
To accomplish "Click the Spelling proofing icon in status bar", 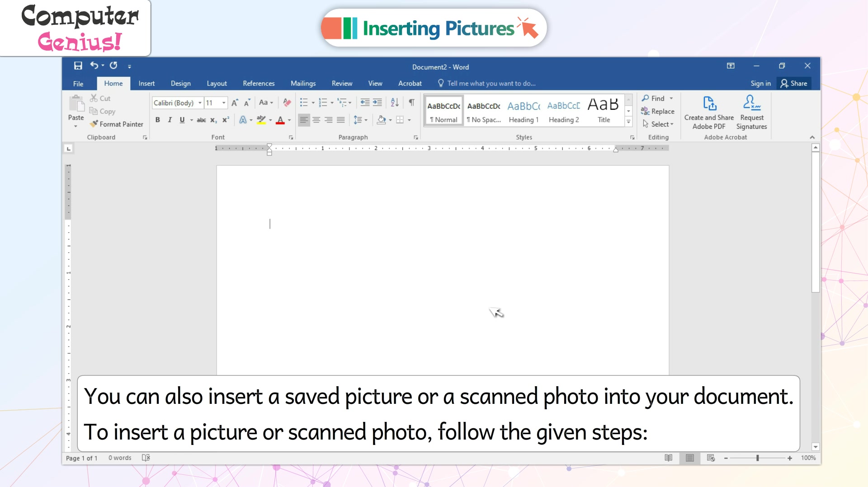I will click(146, 458).
